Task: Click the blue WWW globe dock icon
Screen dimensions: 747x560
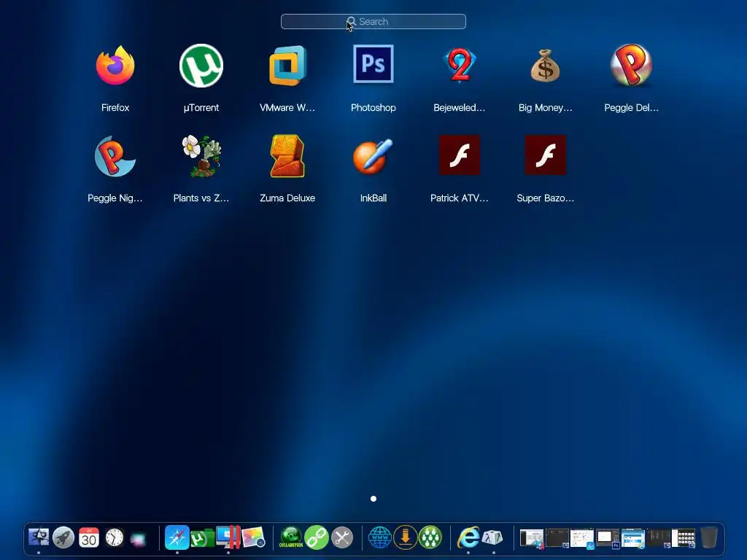Action: coord(379,537)
